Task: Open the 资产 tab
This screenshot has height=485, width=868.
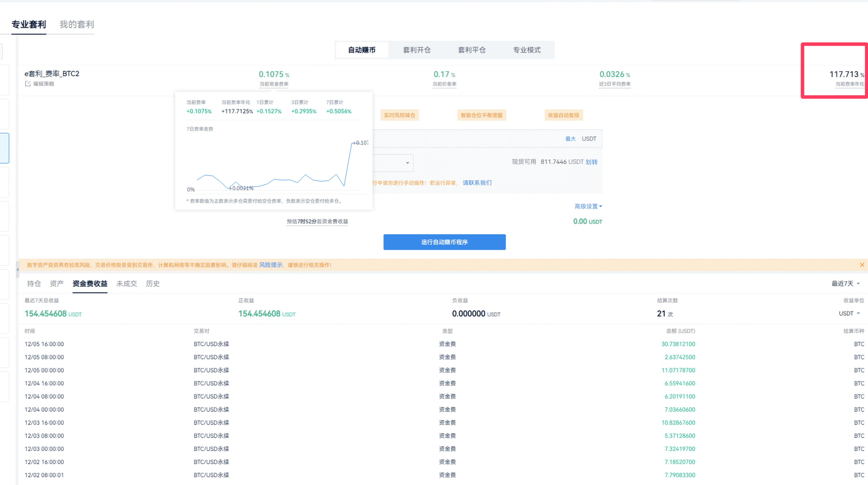Action: click(57, 283)
